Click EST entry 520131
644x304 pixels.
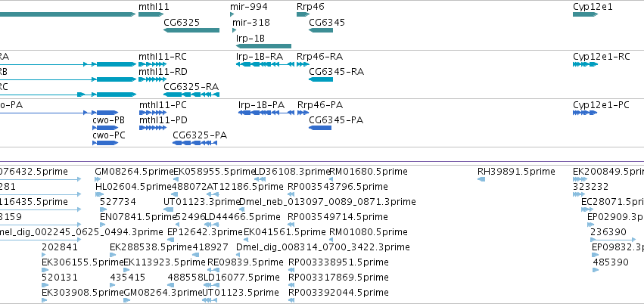point(60,278)
